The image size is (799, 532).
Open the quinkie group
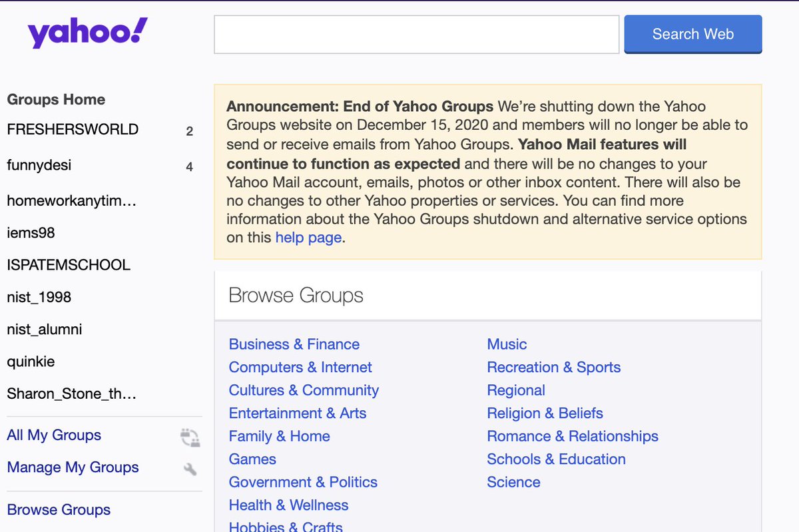(x=31, y=362)
